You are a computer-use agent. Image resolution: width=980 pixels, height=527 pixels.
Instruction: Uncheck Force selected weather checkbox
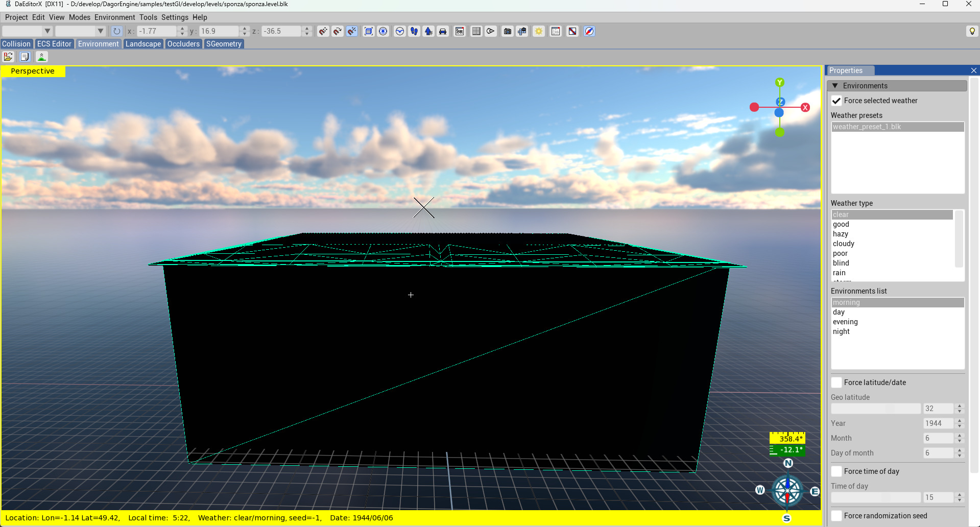[x=836, y=101]
